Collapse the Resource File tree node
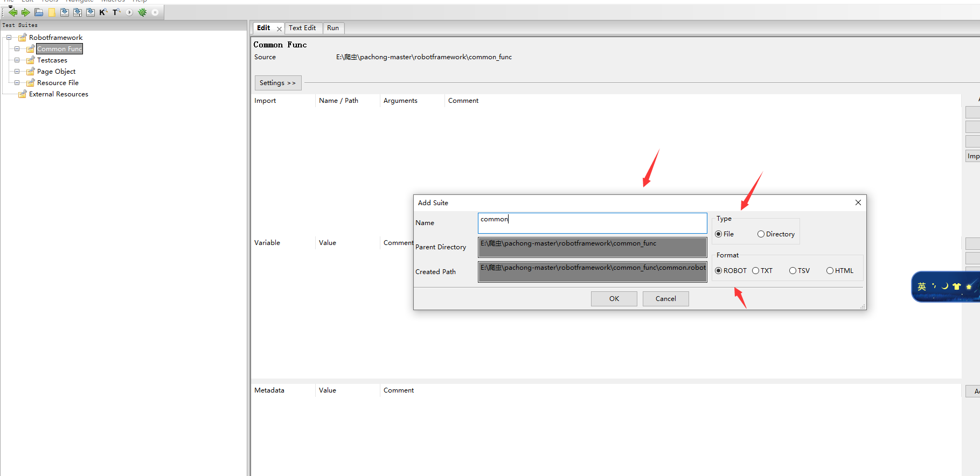 tap(17, 82)
